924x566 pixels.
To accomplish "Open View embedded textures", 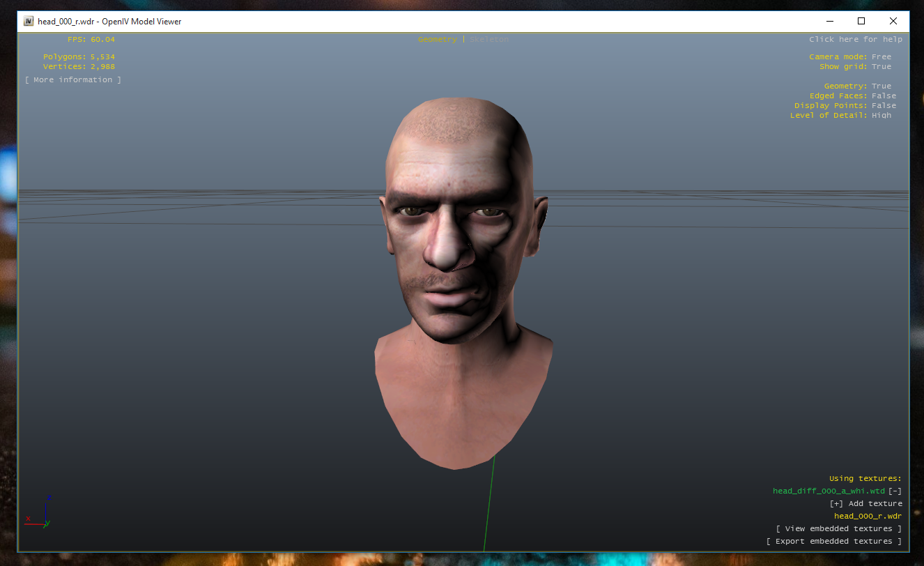I will [x=839, y=529].
